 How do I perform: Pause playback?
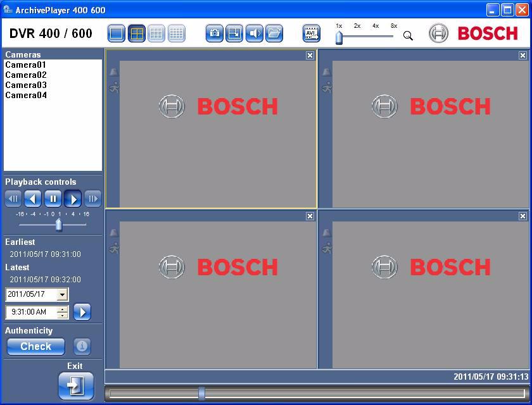53,199
